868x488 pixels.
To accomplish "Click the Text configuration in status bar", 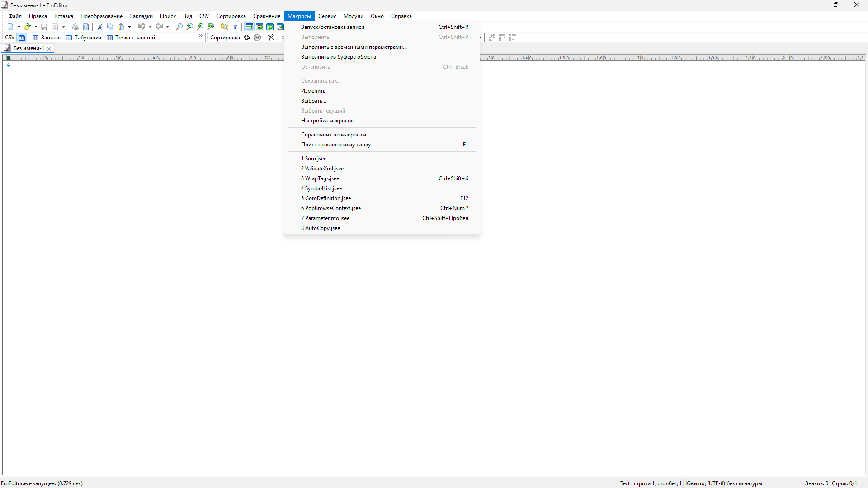I will (625, 483).
